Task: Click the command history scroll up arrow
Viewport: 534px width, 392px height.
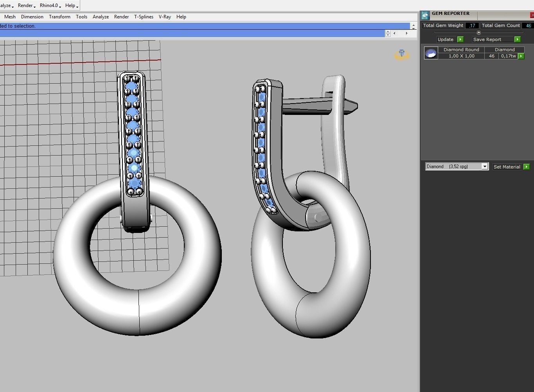Action: pos(413,25)
